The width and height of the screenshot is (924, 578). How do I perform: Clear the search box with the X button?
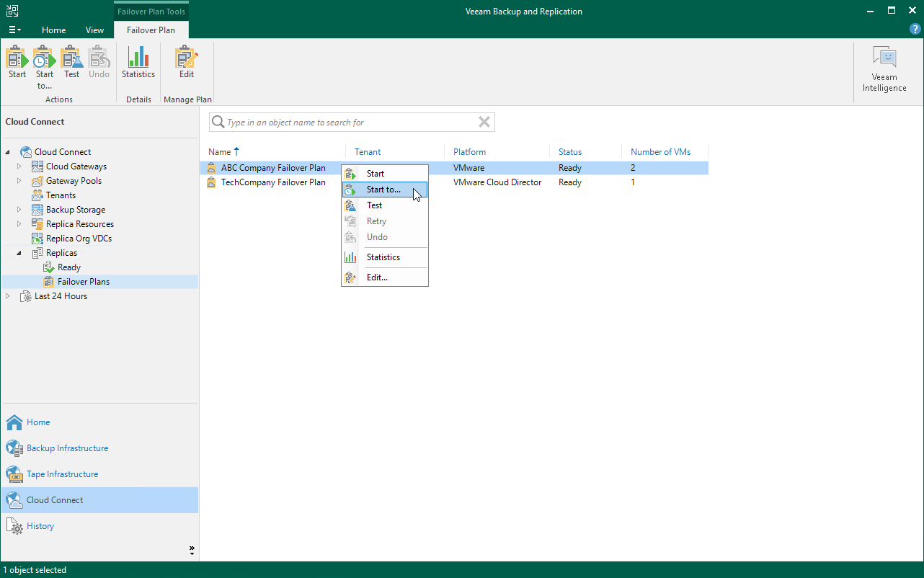click(x=484, y=122)
